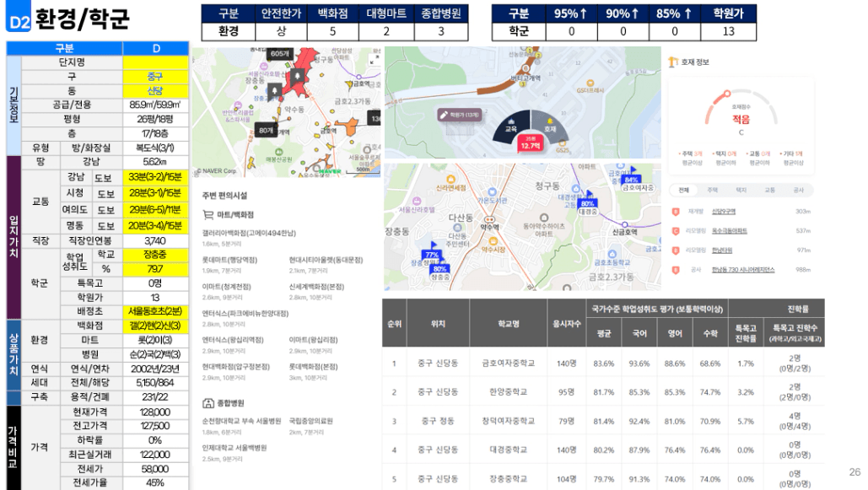Image resolution: width=868 pixels, height=490 pixels.
Task: Click the 학원가 header in the 학군 summary table
Action: coord(729,13)
